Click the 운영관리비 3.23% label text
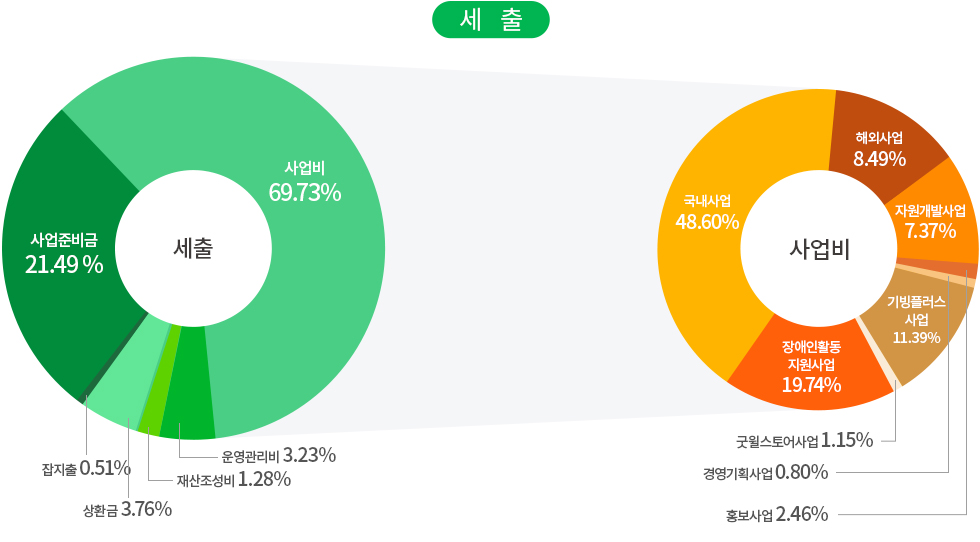980x542 pixels. [278, 455]
